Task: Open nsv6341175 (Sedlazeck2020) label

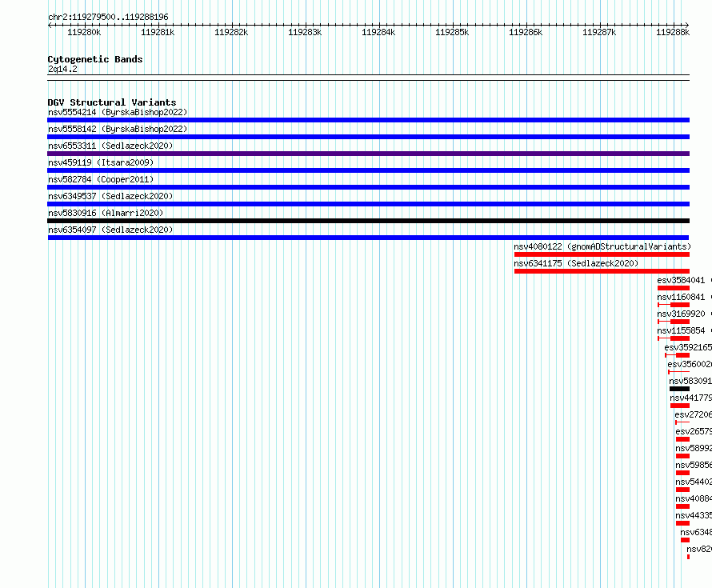Action: pos(576,263)
